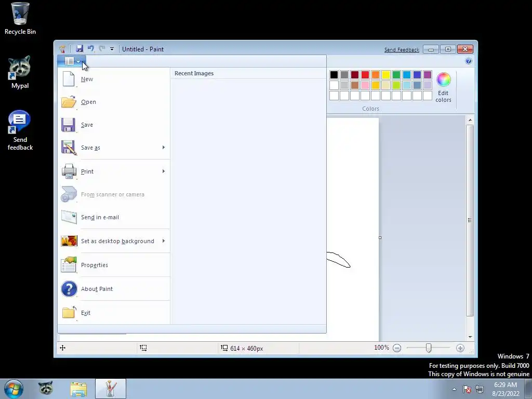Pick the black color swatch
Viewport: 532px width, 399px height.
tap(334, 75)
